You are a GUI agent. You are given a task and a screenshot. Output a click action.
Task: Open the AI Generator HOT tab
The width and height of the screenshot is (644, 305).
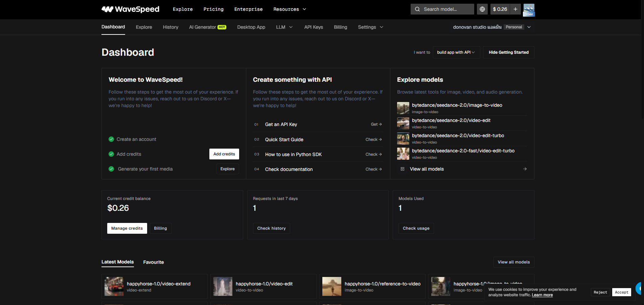pos(208,27)
